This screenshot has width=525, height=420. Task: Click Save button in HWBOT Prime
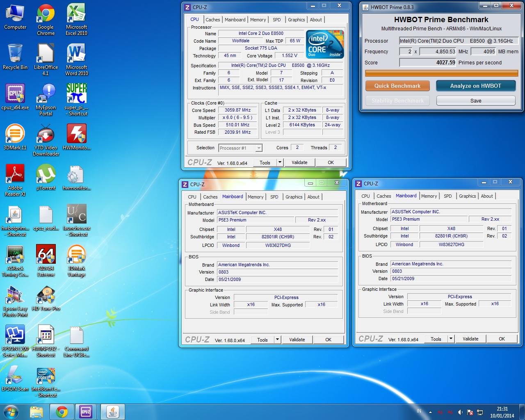click(476, 100)
